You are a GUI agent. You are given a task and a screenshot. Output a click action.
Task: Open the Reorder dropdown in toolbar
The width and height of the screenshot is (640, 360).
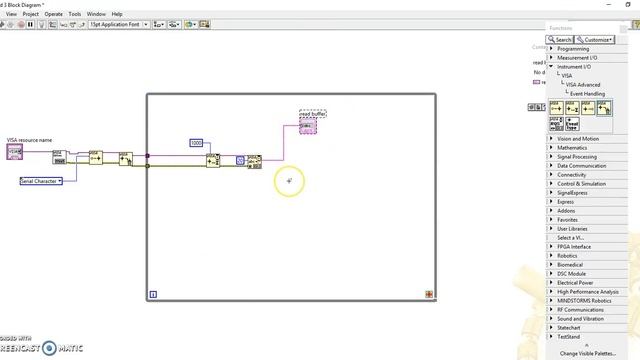pos(190,24)
